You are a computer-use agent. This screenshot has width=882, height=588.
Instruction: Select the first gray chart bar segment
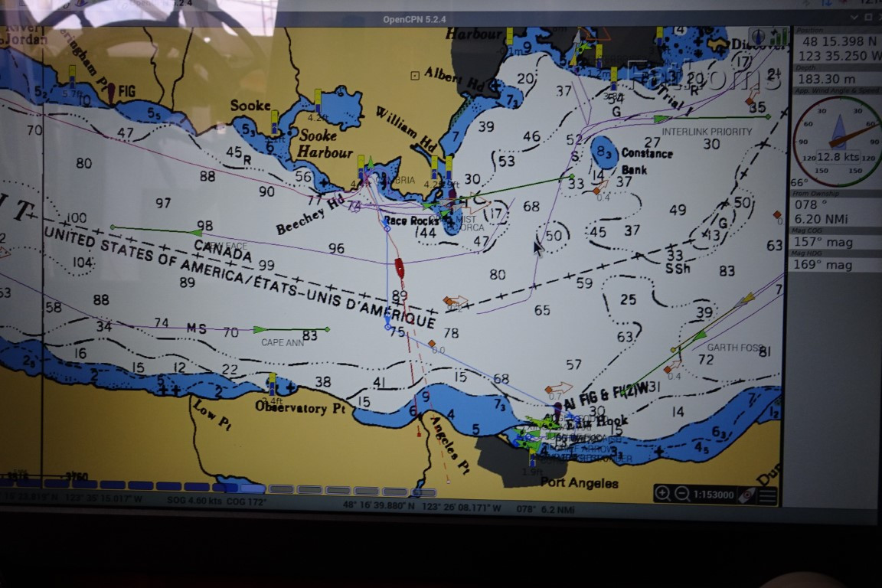pos(282,489)
